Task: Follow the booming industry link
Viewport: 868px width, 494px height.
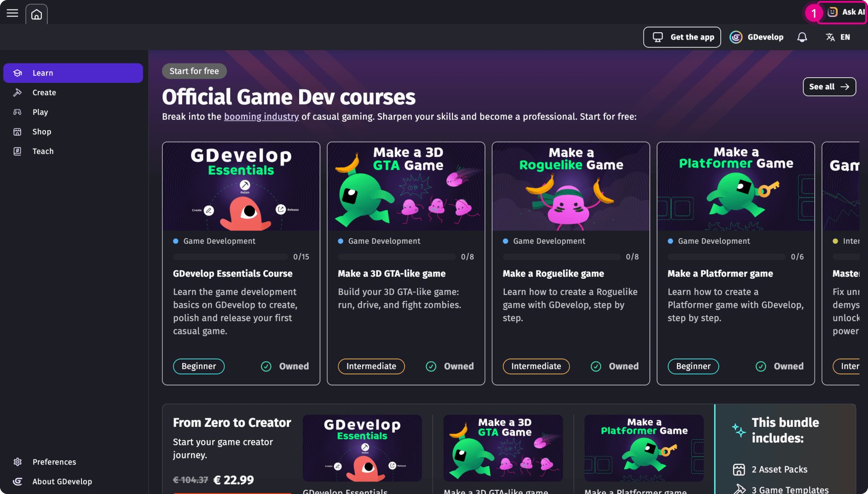Action: pos(261,117)
